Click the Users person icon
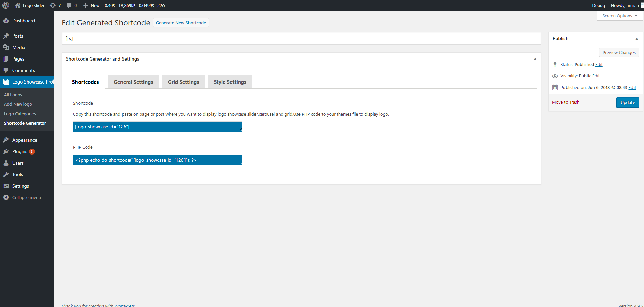Viewport: 644px width, 307px height. point(6,163)
